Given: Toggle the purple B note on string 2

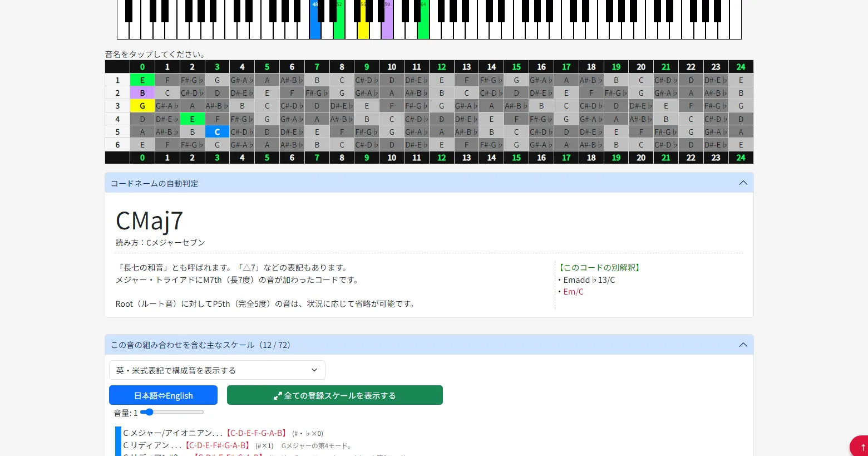Looking at the screenshot, I should coord(142,93).
